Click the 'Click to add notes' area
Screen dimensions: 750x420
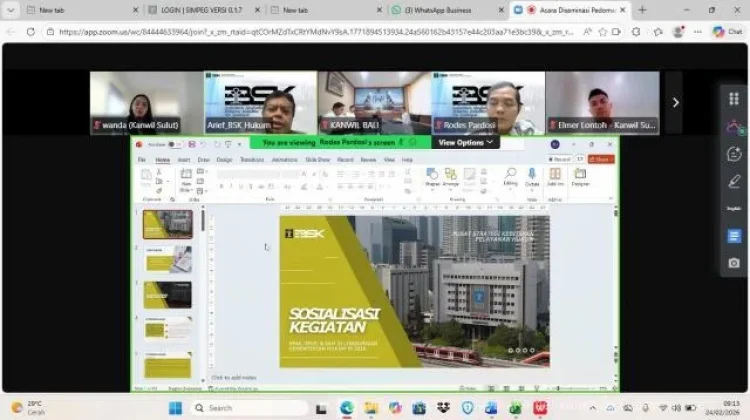point(234,378)
